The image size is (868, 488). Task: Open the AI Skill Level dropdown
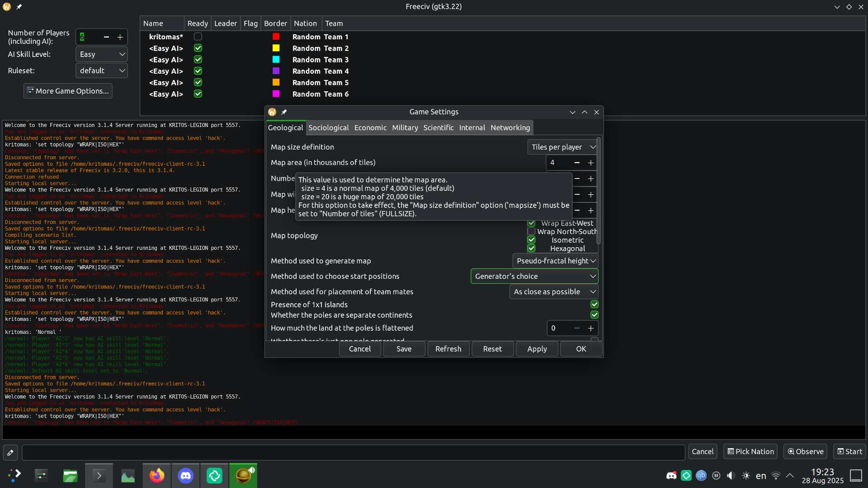(102, 54)
